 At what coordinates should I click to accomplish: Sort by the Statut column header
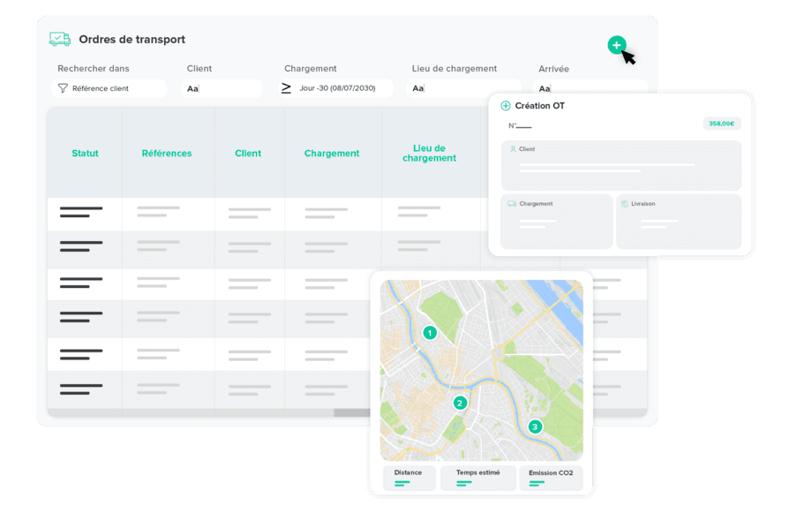click(x=85, y=154)
